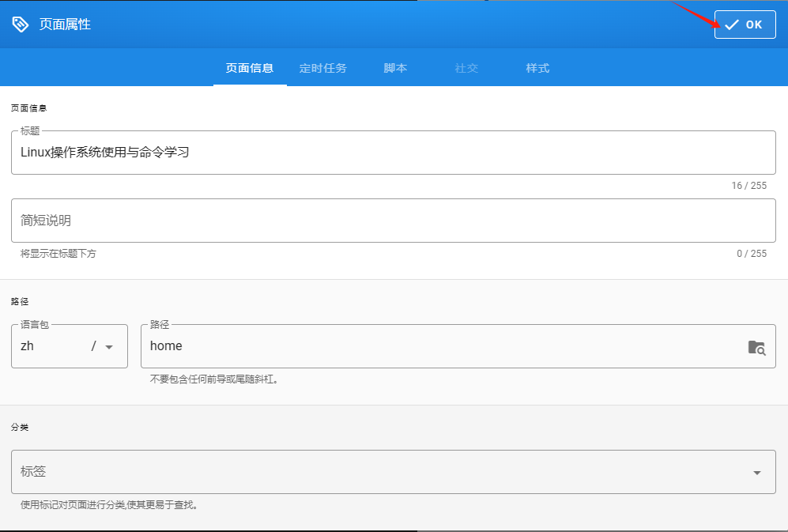Click the 16 / 255 title character counter
This screenshot has width=788, height=532.
click(748, 186)
